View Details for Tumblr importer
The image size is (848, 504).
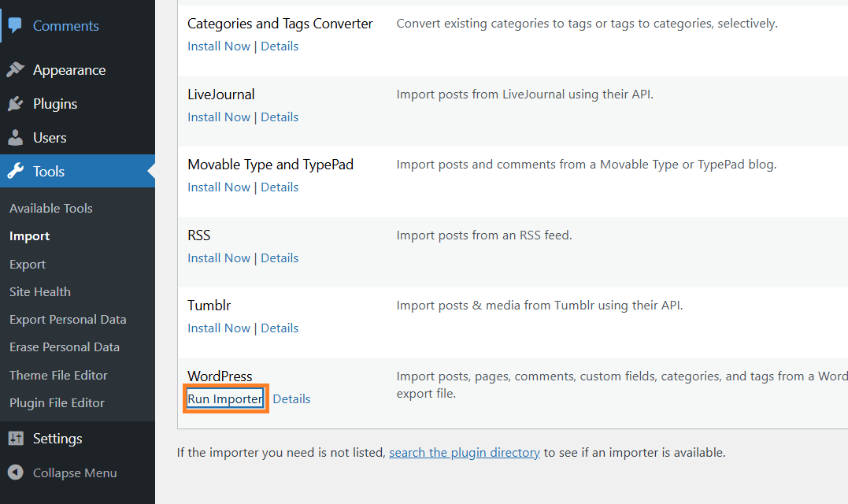[x=280, y=328]
